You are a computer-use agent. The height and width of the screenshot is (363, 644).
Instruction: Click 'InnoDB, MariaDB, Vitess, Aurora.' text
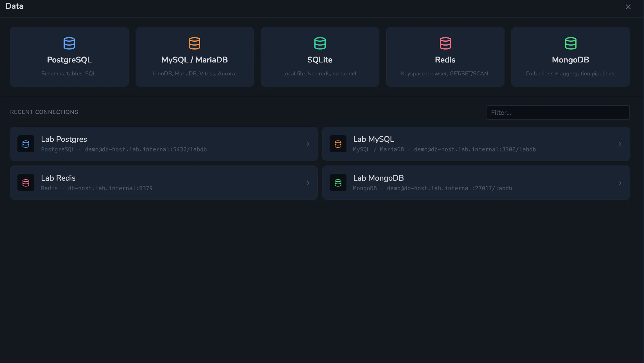tap(195, 73)
